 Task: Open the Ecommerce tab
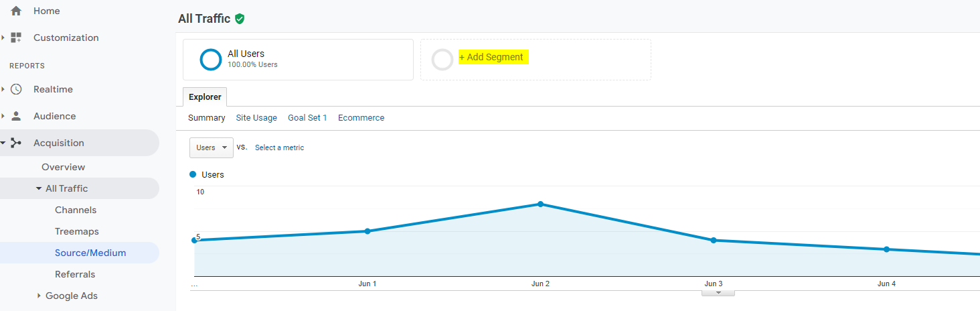361,117
